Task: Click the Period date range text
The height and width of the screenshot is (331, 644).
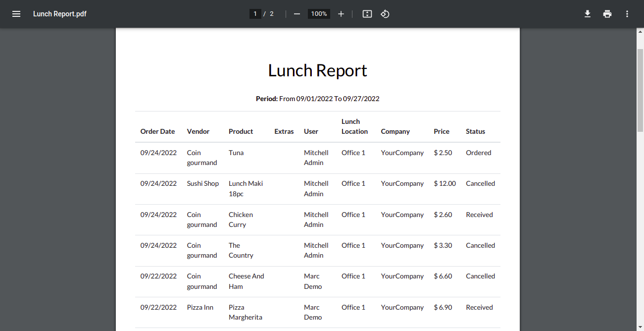Action: point(318,99)
